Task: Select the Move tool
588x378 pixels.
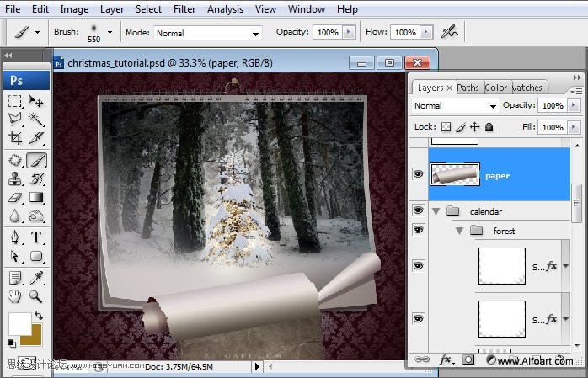Action: pyautogui.click(x=36, y=101)
